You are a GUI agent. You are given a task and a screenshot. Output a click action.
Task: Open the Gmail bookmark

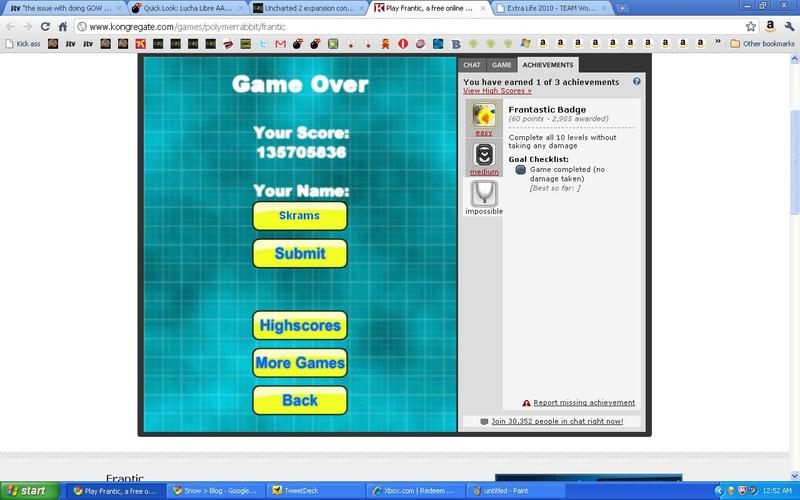point(280,44)
